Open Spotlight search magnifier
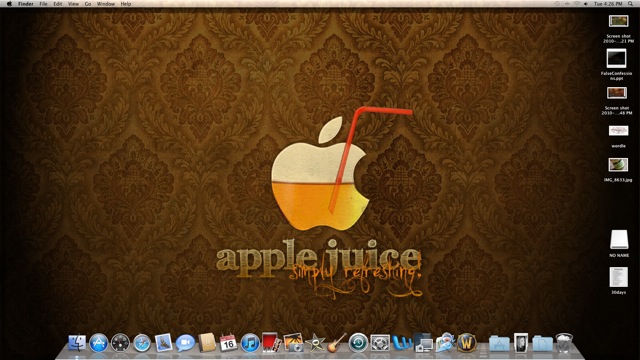This screenshot has width=640, height=360. tap(631, 4)
